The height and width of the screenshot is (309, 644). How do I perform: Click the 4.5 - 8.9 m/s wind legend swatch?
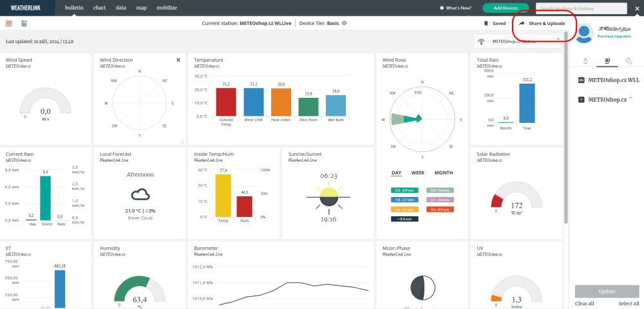click(440, 209)
